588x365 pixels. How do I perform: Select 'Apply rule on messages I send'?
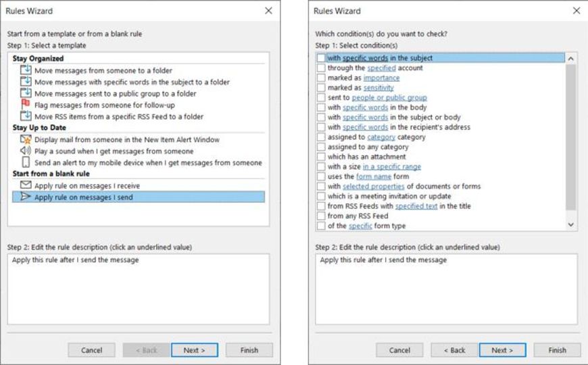(x=139, y=197)
